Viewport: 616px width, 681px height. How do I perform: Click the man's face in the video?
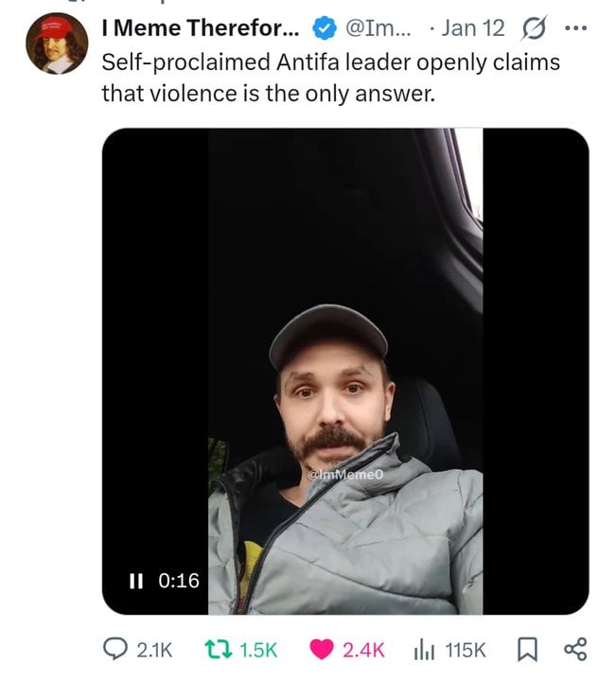(328, 393)
